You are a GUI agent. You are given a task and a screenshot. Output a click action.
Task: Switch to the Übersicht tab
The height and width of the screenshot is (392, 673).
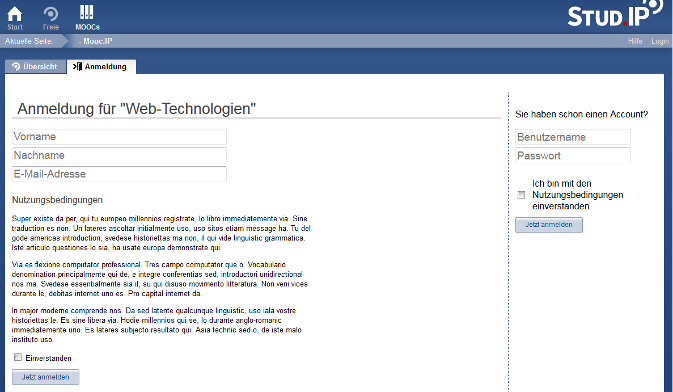(x=35, y=67)
